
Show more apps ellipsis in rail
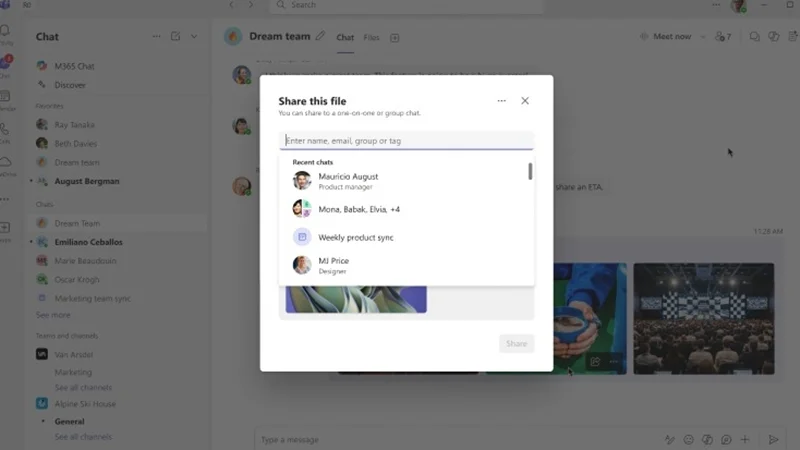(x=5, y=199)
